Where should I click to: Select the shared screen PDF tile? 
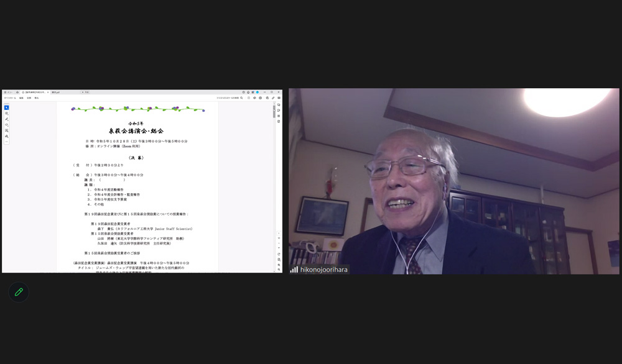(142, 181)
